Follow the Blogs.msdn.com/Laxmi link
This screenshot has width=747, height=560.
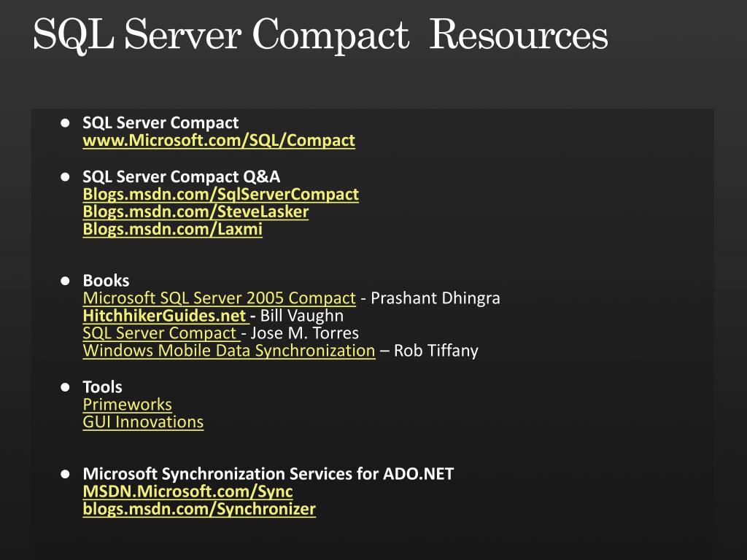172,229
